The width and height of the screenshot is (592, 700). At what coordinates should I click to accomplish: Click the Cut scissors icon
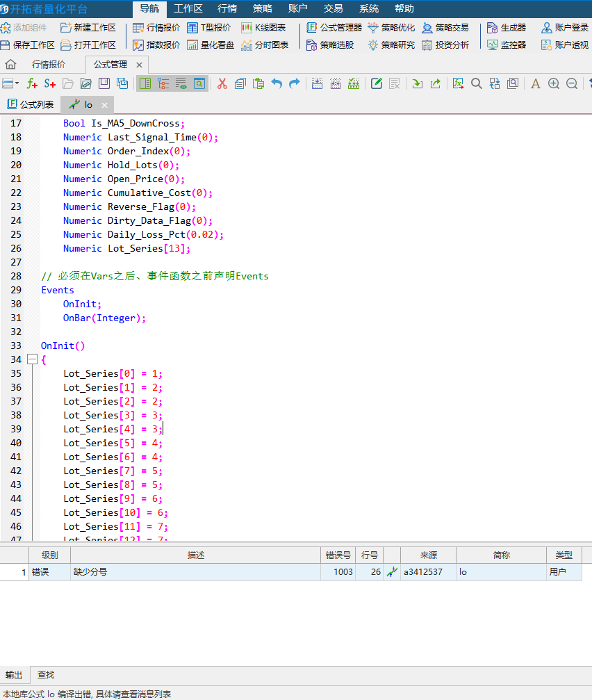[222, 83]
